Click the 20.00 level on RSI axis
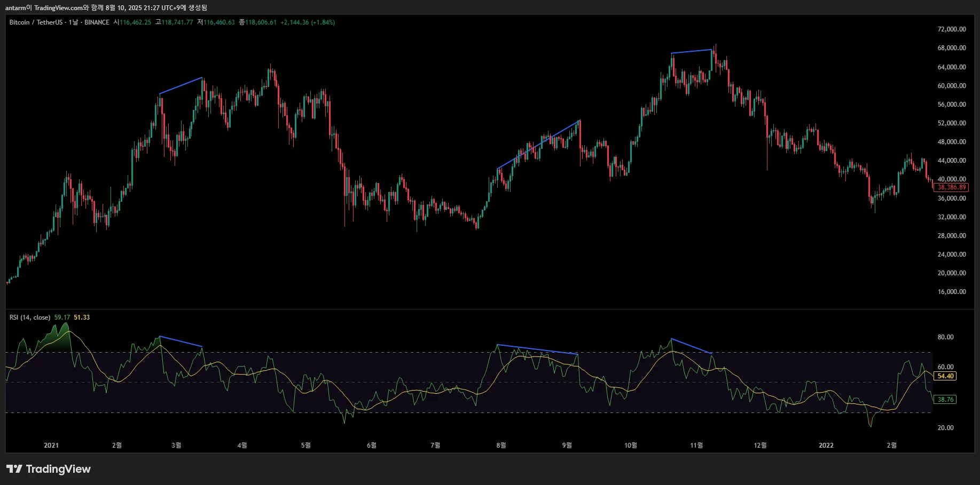Screen dimensions: 980x485 (945, 428)
